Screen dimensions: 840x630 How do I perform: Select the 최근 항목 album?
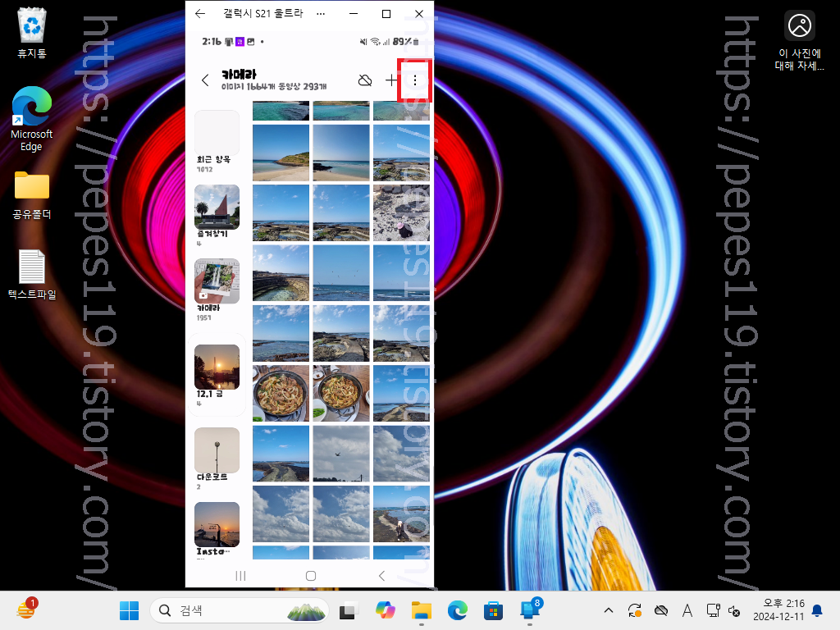tap(217, 142)
